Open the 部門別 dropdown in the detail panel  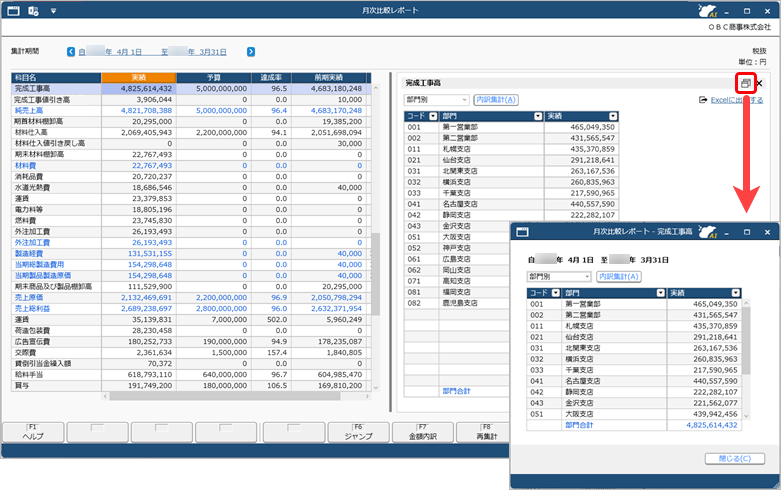[436, 100]
